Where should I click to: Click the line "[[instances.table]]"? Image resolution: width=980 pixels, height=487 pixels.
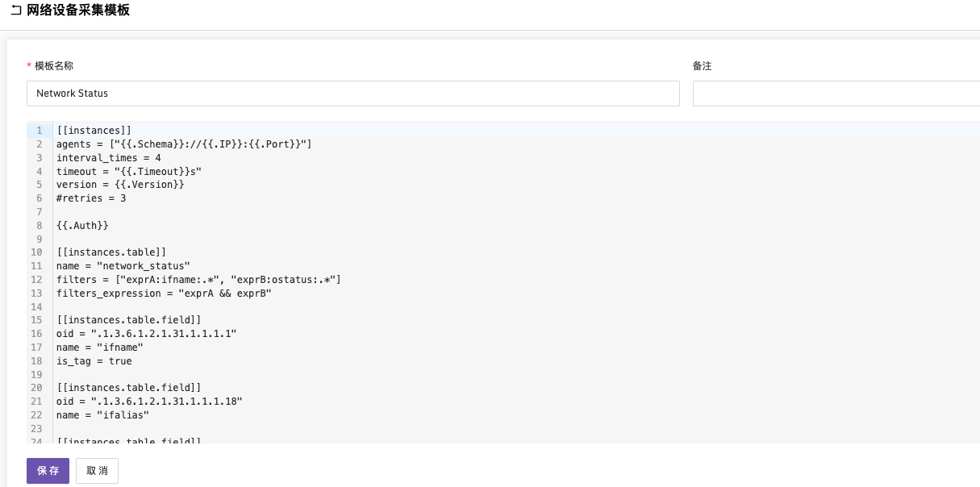pyautogui.click(x=111, y=252)
